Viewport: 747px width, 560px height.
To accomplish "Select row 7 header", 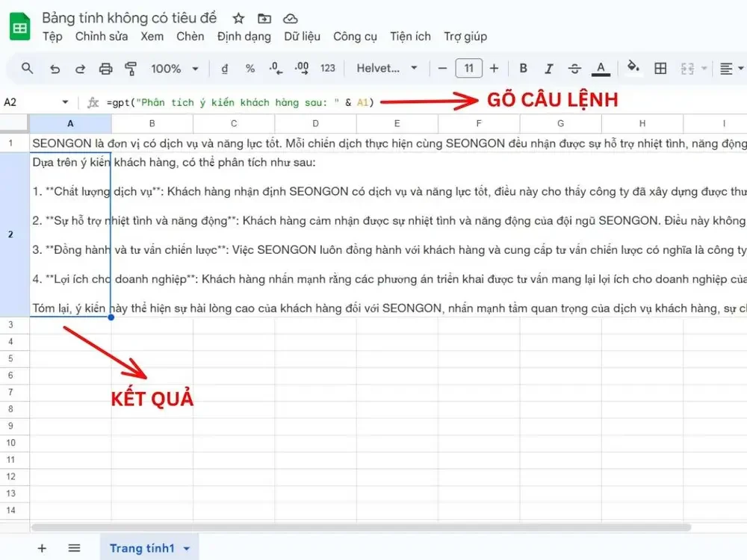I will tap(11, 393).
